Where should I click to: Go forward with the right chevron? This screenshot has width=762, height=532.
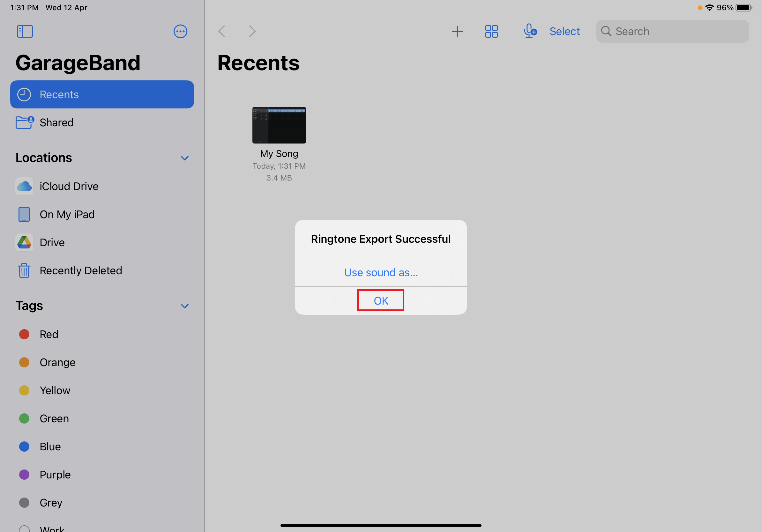252,32
